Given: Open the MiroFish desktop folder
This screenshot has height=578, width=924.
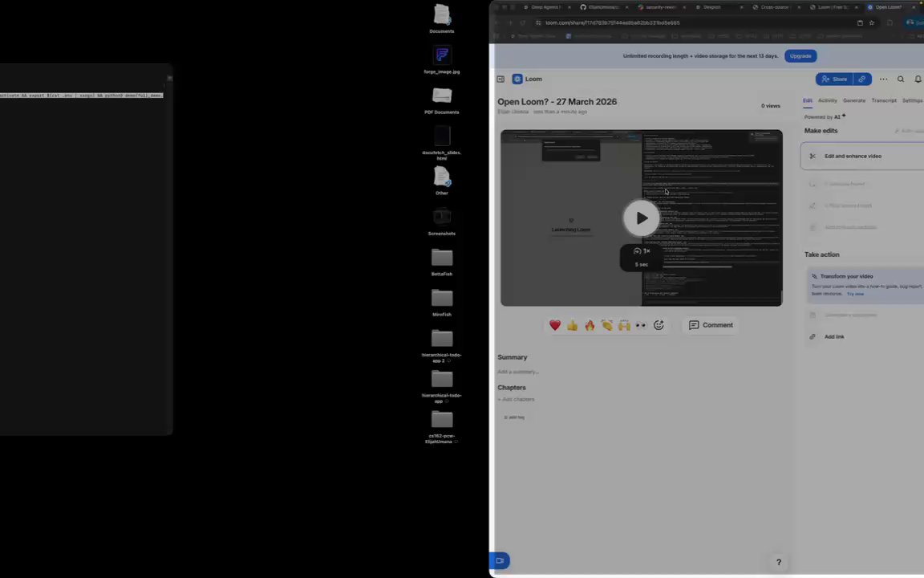Looking at the screenshot, I should click(441, 302).
